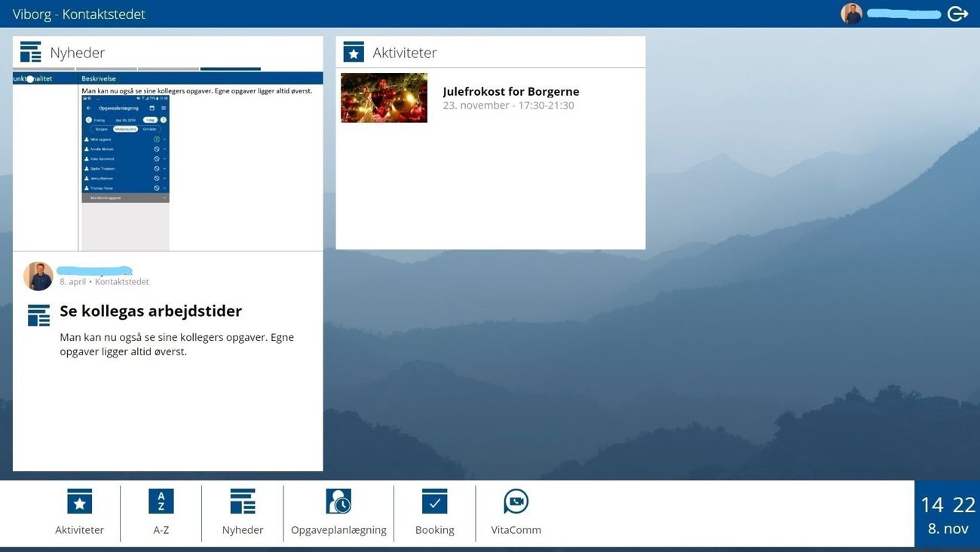Click the star icon in the Aktiviteter panel header
980x552 pixels.
[353, 52]
